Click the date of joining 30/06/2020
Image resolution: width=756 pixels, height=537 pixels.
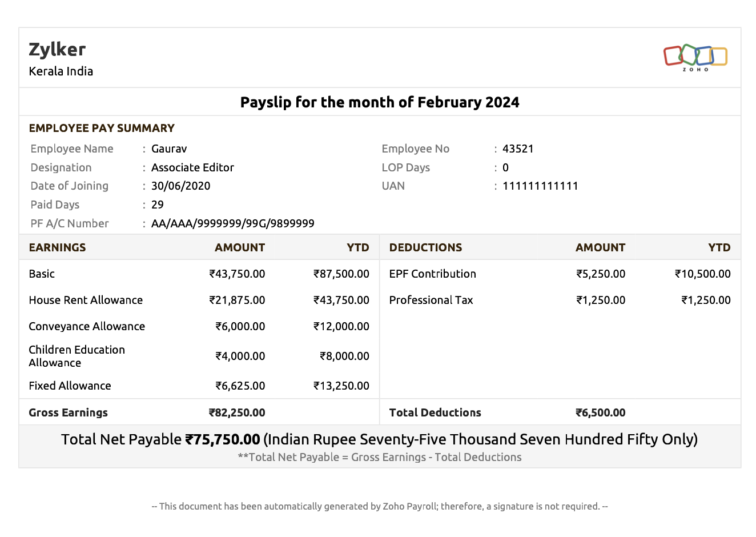coord(180,186)
